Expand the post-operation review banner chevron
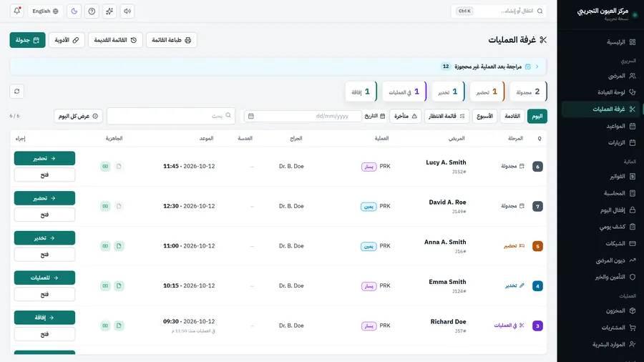644x362 pixels. (537, 67)
